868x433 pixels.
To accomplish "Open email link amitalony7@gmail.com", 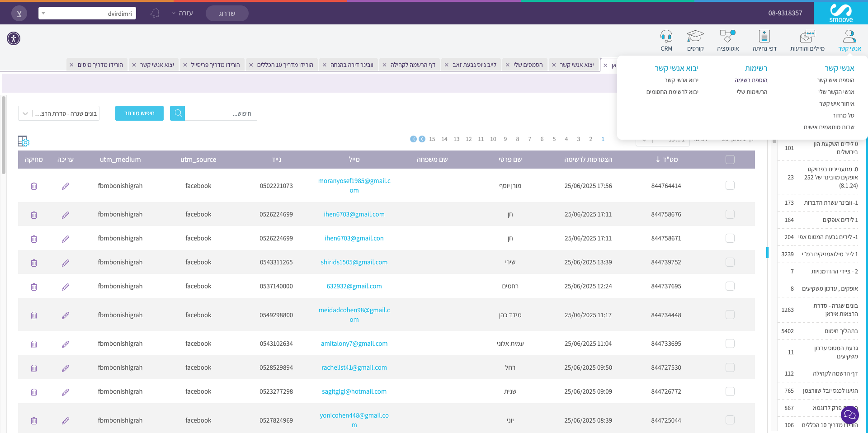I will 354,344.
